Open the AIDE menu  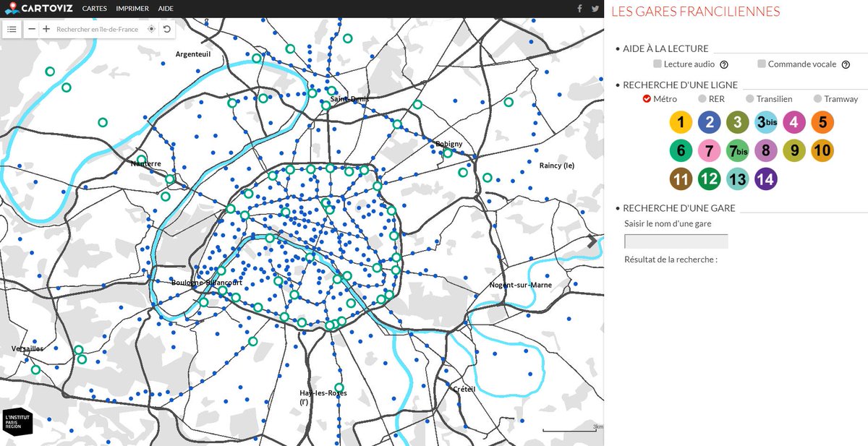[165, 8]
